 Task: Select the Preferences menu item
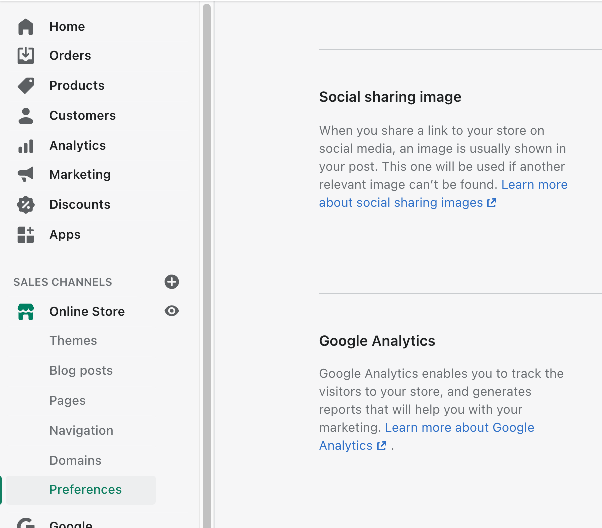[85, 490]
